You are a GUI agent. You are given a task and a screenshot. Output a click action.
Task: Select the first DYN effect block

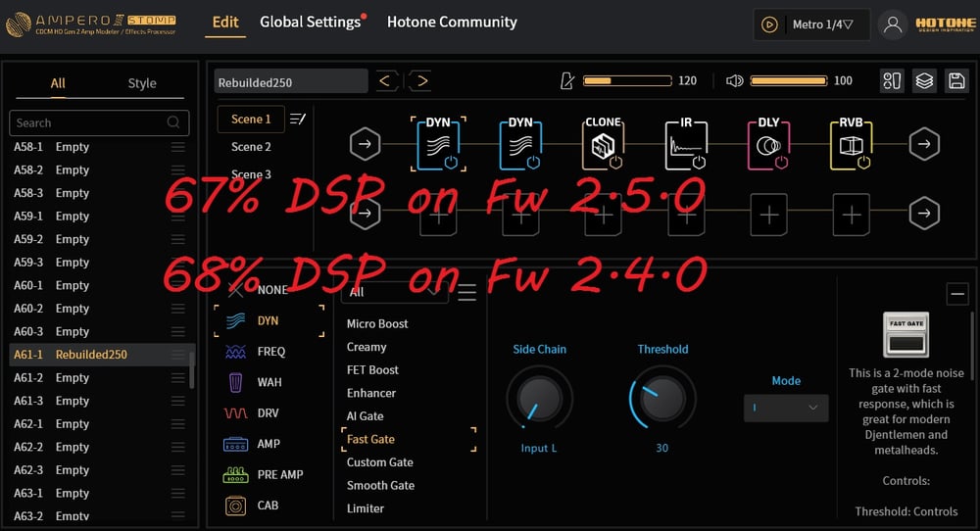[x=438, y=144]
